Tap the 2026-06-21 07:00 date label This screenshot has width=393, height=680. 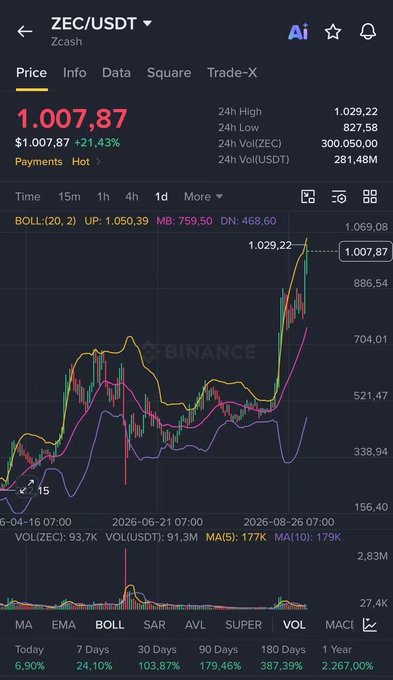coord(157,522)
